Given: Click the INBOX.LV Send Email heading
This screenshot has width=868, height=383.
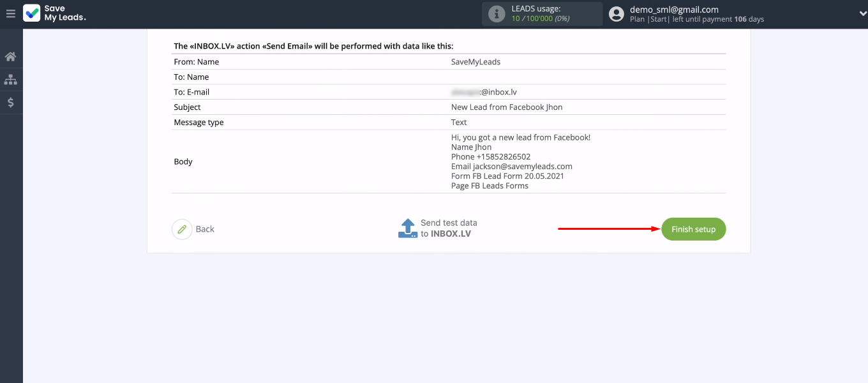Looking at the screenshot, I should click(313, 46).
